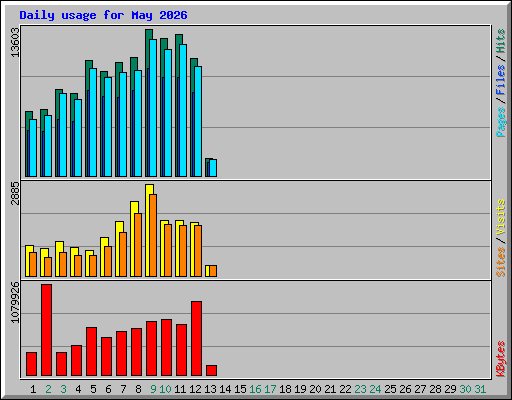Click the KBytes legend label

point(500,359)
